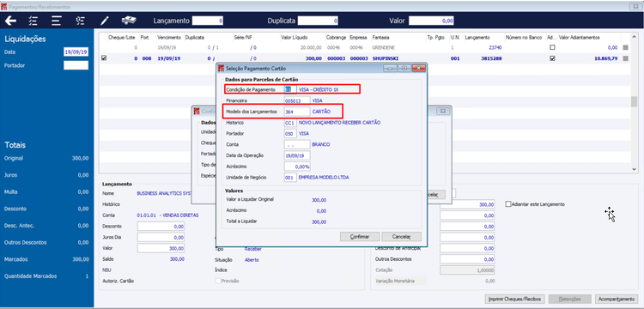Click the gray square icon in SHUPINSKI row

[x=625, y=58]
